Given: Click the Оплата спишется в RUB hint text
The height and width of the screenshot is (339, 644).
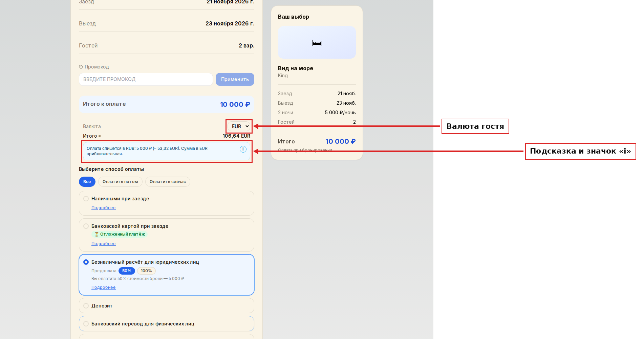Looking at the screenshot, I should click(x=147, y=151).
